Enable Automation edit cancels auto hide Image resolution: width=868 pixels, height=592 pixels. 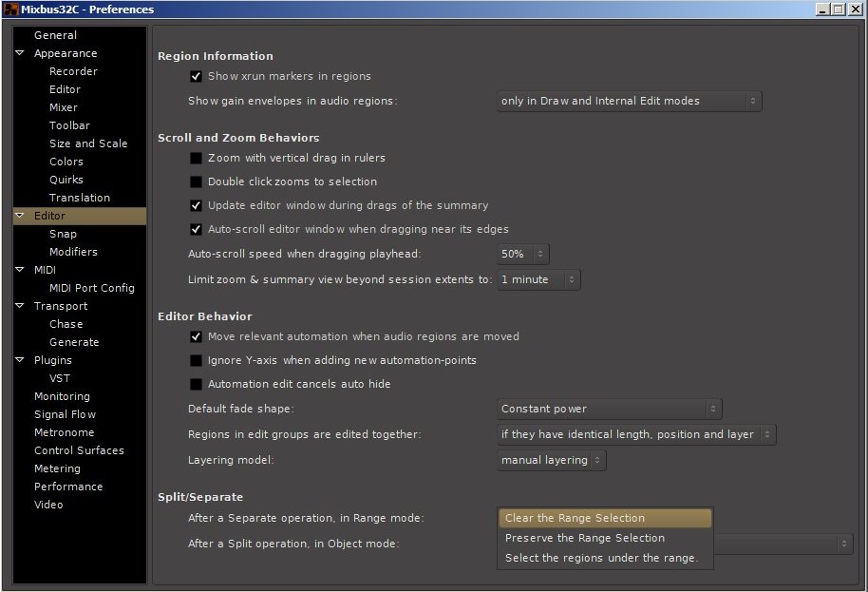(x=196, y=384)
